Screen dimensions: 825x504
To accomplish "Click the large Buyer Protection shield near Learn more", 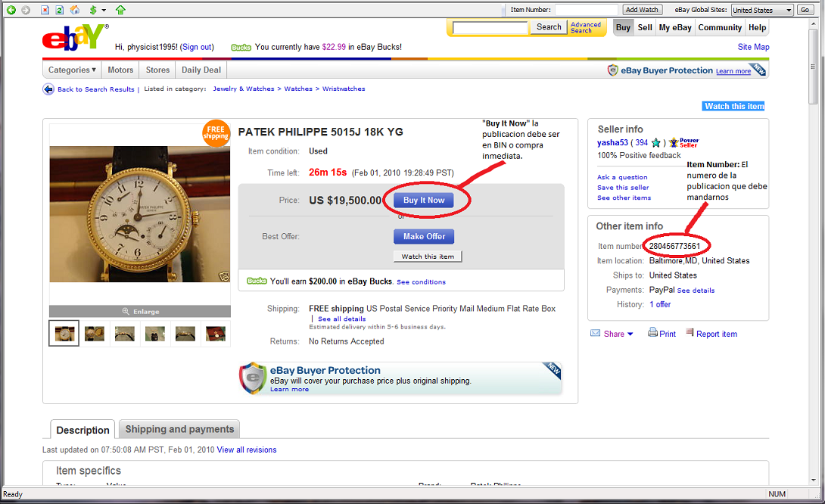I will pos(253,378).
